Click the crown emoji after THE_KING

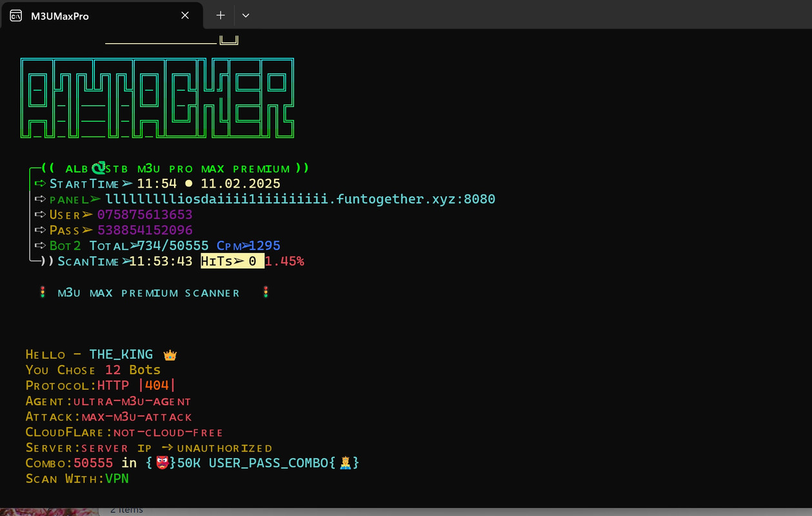170,355
